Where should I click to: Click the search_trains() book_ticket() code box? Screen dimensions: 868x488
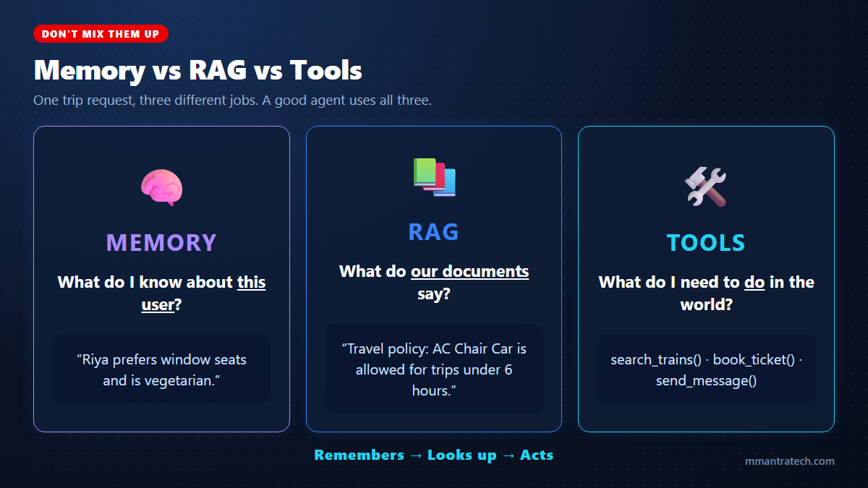pos(706,369)
